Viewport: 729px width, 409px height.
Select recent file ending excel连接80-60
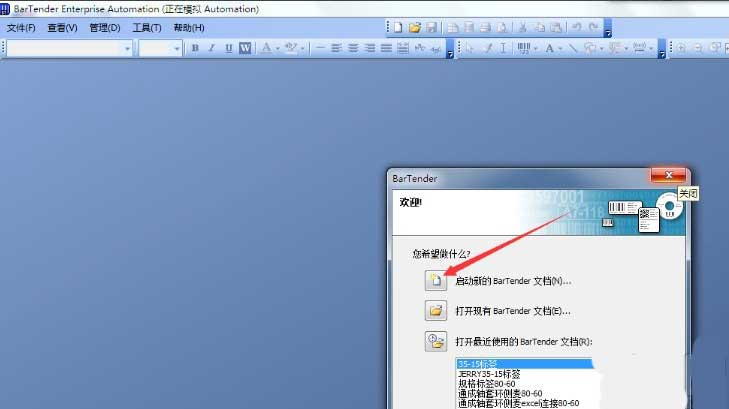[518, 403]
